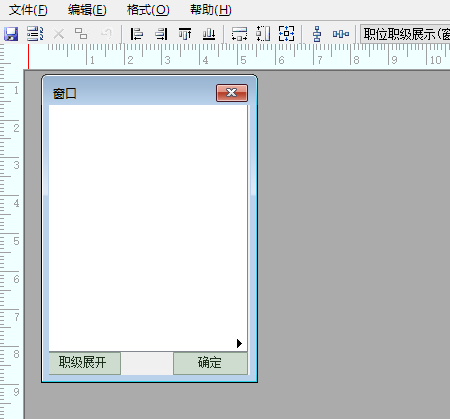
Task: Click the black arrow in white panel
Action: tap(239, 343)
